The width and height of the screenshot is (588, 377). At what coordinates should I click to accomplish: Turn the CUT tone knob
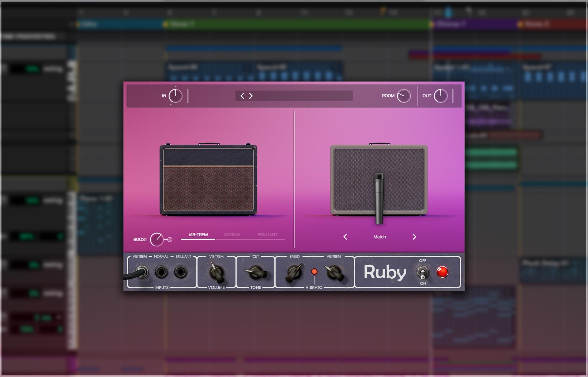click(x=256, y=272)
